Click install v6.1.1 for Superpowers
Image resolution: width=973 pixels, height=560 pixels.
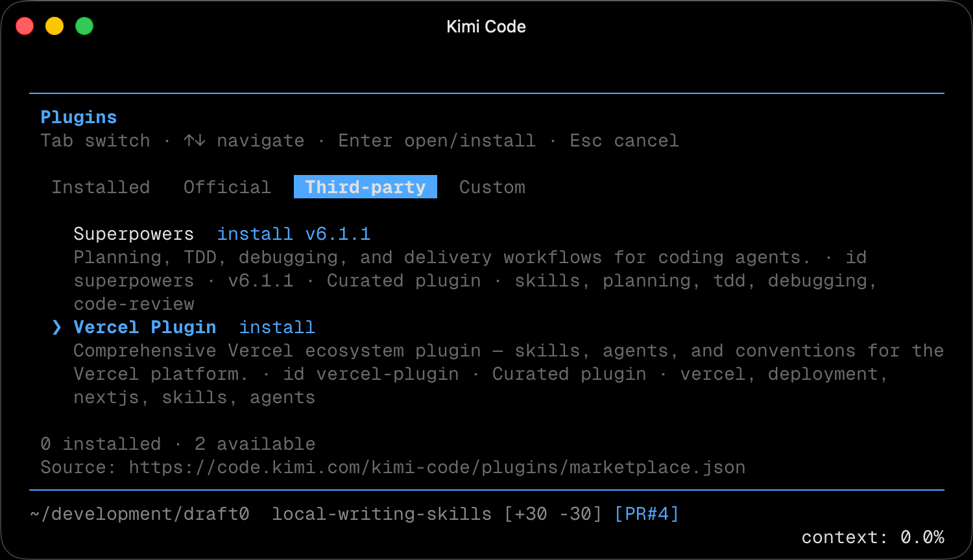pos(293,234)
